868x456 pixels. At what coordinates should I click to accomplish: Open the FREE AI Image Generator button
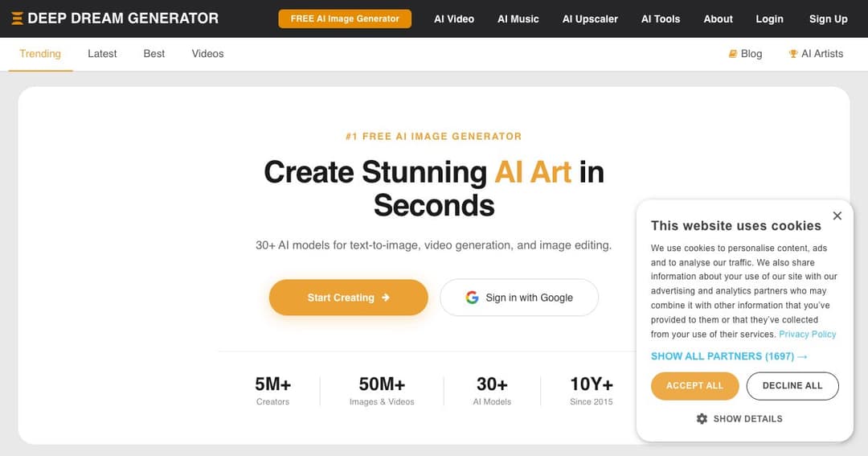[345, 18]
